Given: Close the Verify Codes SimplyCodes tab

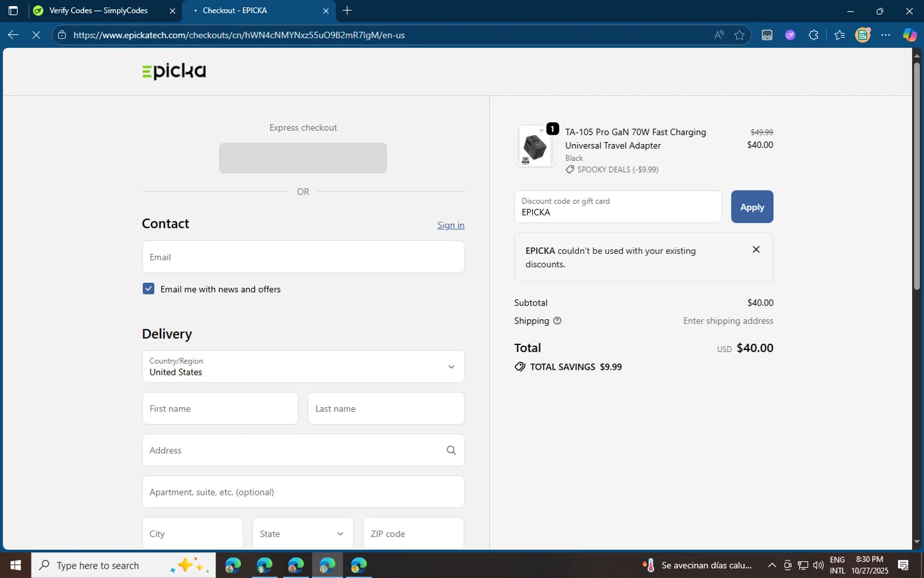Looking at the screenshot, I should pos(172,10).
